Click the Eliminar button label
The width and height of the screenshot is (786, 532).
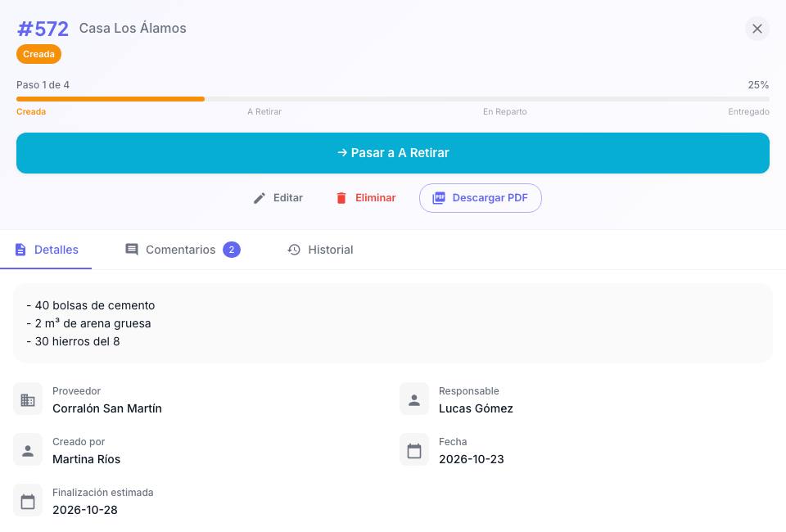click(x=376, y=198)
